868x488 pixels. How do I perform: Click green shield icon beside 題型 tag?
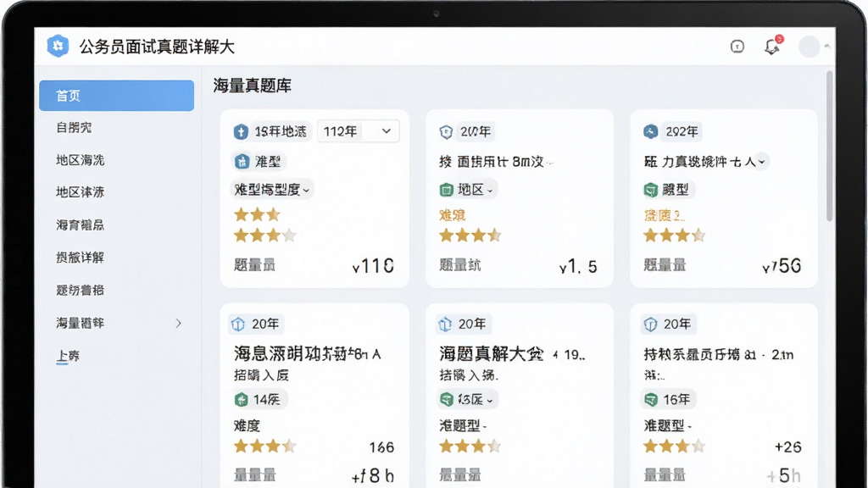651,190
